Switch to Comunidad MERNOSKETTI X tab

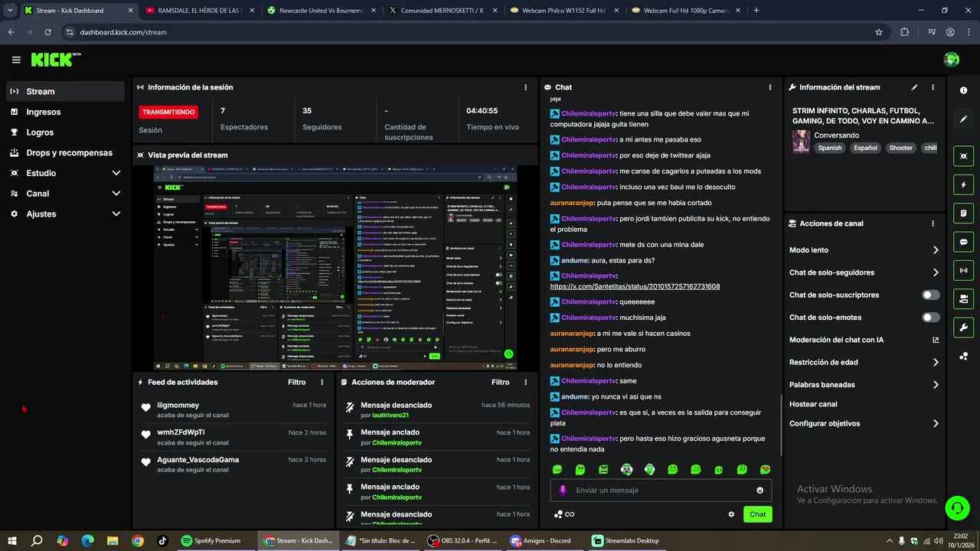[x=443, y=10]
